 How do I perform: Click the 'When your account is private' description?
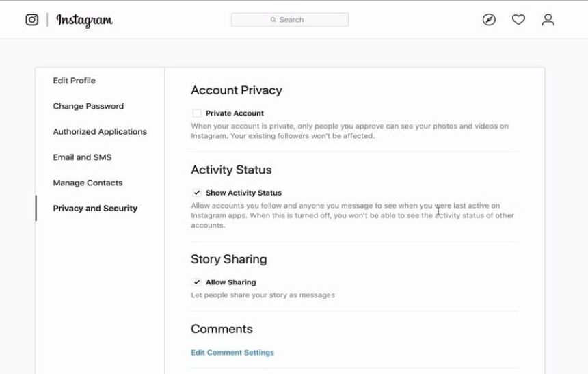(350, 131)
